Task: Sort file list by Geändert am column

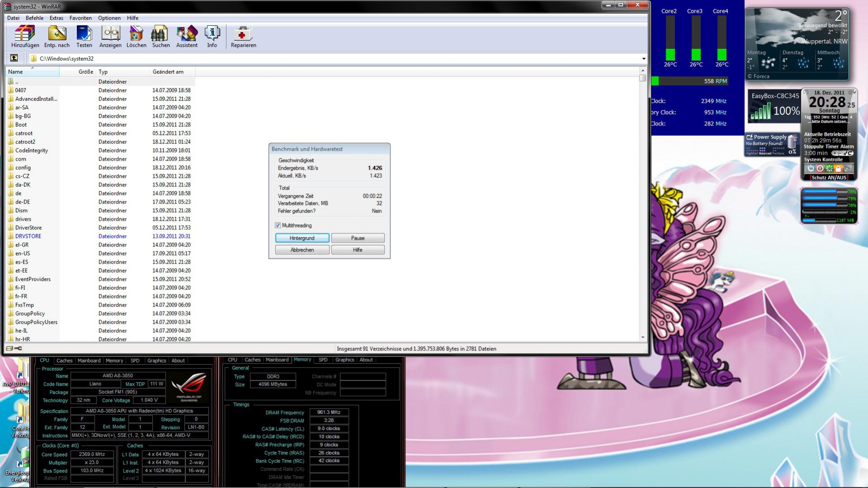Action: [x=172, y=71]
